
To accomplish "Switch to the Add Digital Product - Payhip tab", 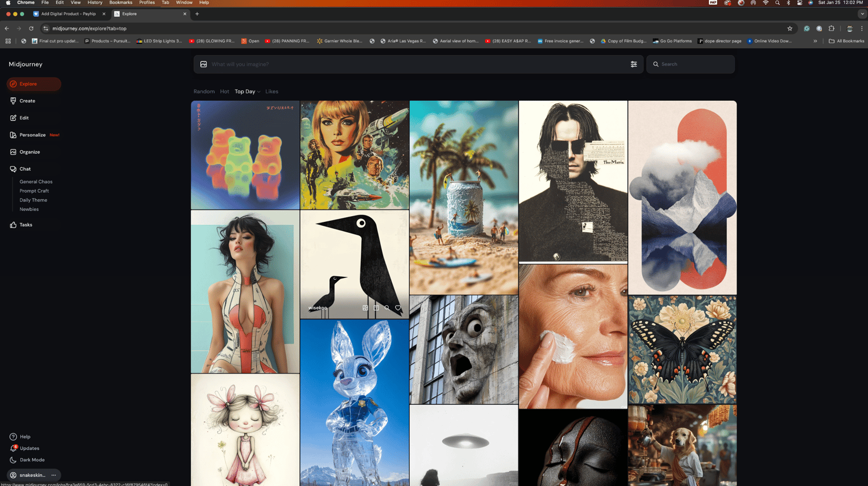I will tap(69, 14).
